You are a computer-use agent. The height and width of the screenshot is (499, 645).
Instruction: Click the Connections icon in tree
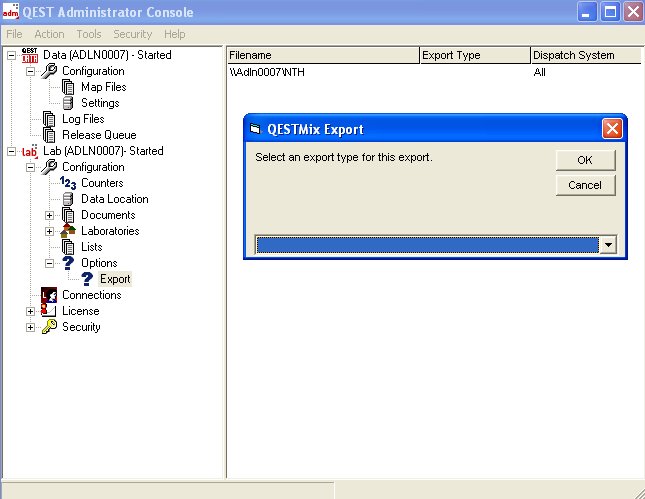click(49, 295)
